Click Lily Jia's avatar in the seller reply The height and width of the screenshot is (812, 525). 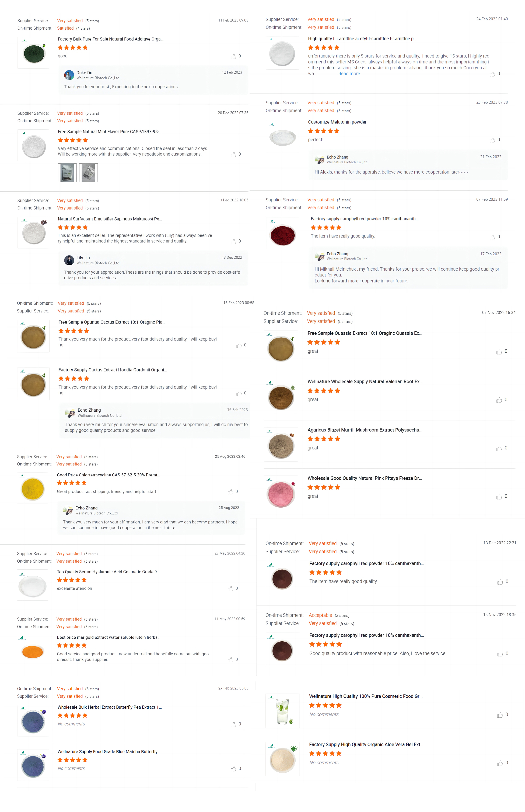[69, 260]
